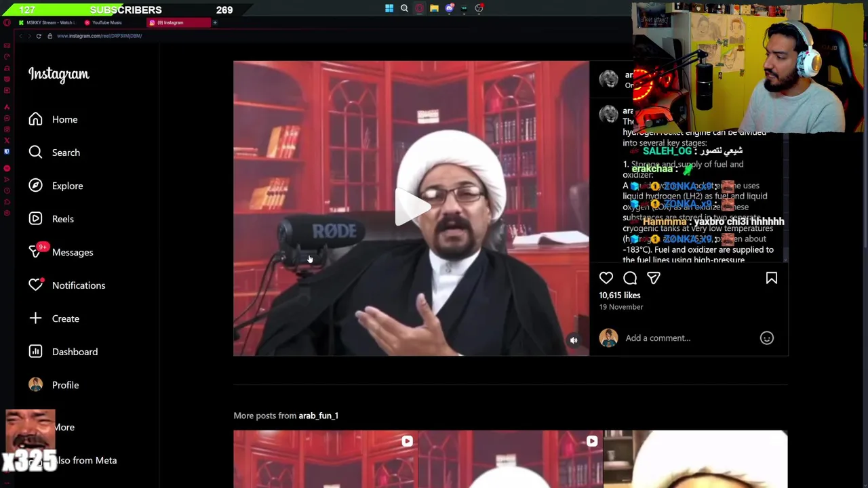This screenshot has width=868, height=488.
Task: Click the poster's avatar in the reel header
Action: click(608, 79)
